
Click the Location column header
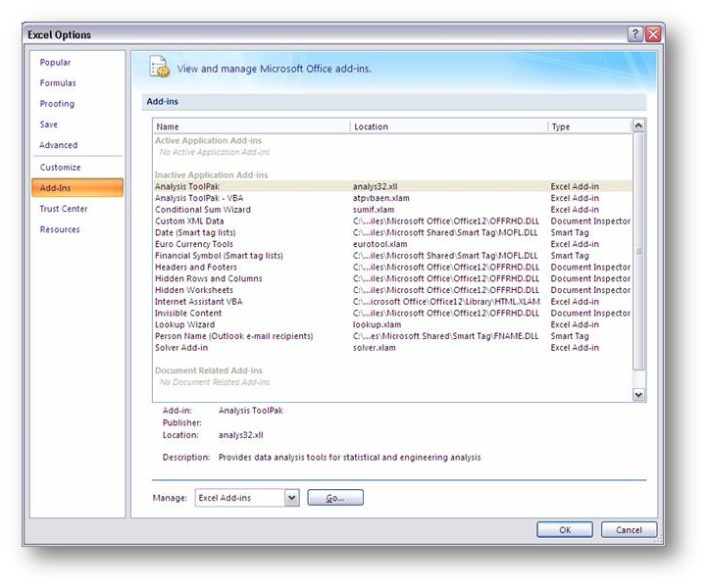(x=448, y=126)
